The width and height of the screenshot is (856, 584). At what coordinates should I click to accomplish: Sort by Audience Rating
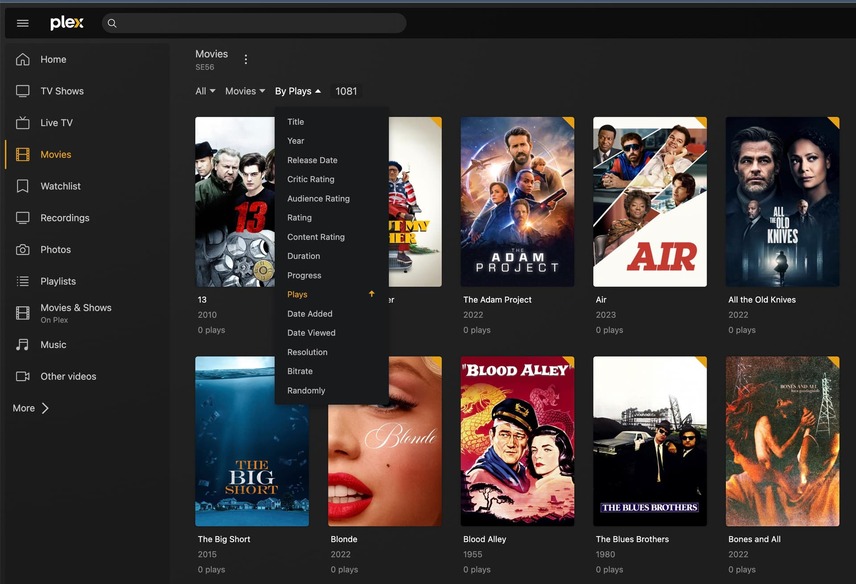click(318, 199)
